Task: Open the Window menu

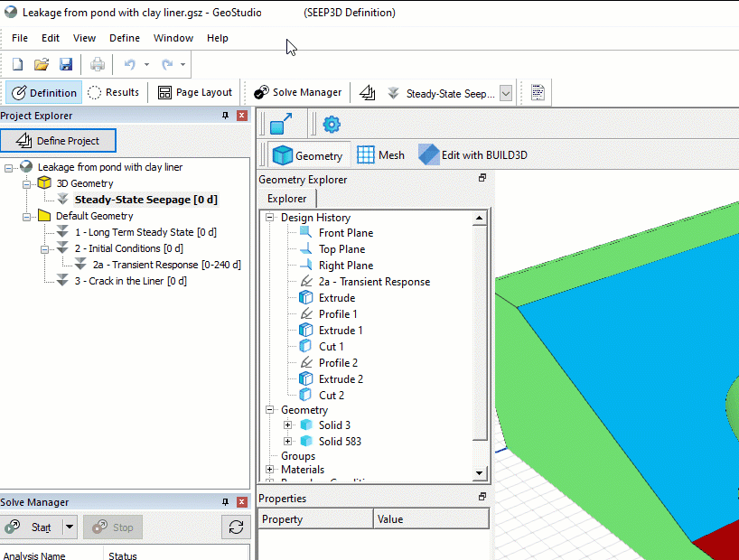Action: point(173,38)
